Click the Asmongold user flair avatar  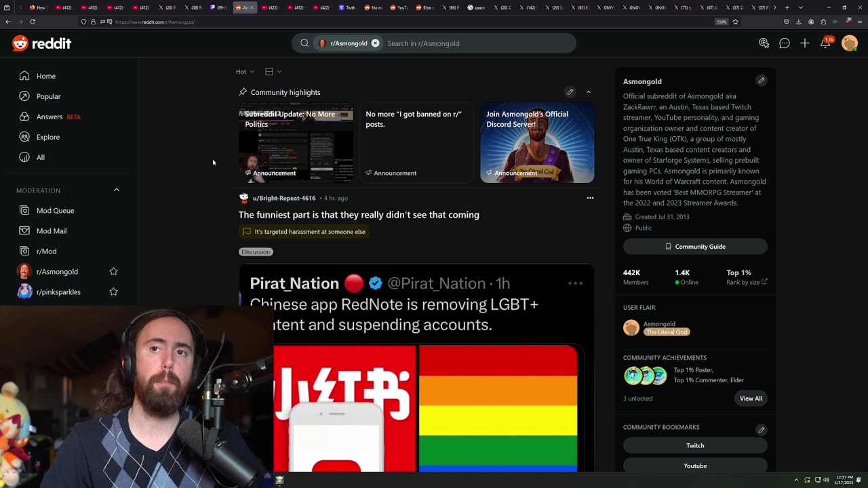point(631,328)
